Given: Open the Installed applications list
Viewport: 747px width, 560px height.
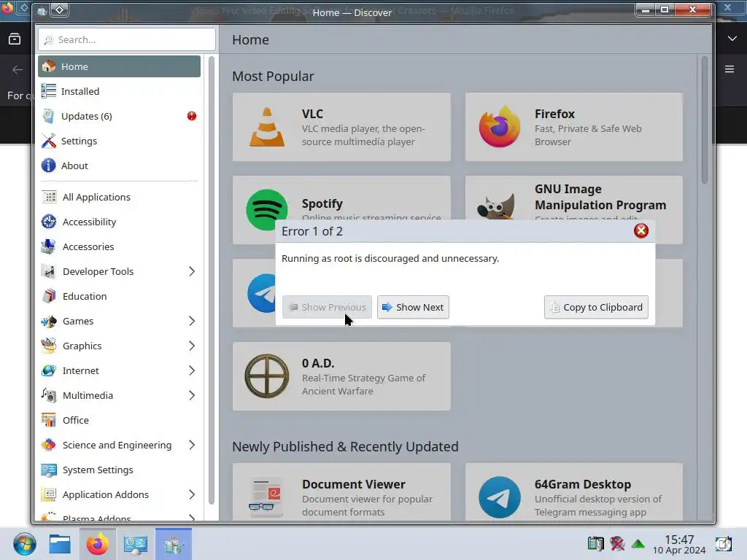Looking at the screenshot, I should (119, 91).
